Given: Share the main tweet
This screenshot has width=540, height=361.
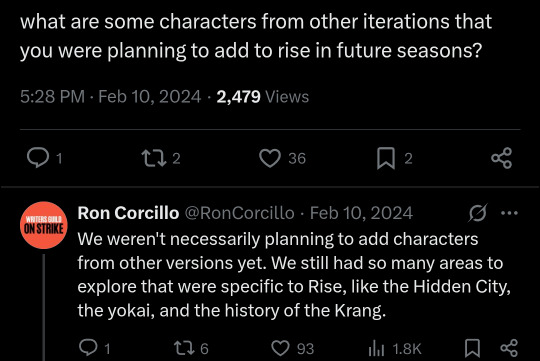Looking at the screenshot, I should point(502,158).
